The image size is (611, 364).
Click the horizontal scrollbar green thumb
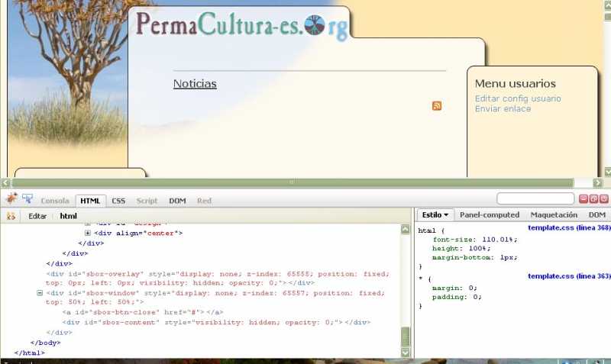tap(293, 182)
